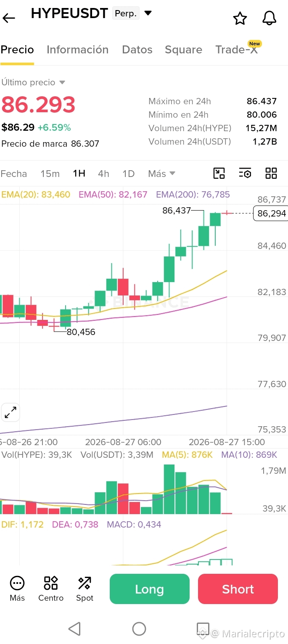Click the Perp. contract badge
288x644 pixels.
coord(126,13)
